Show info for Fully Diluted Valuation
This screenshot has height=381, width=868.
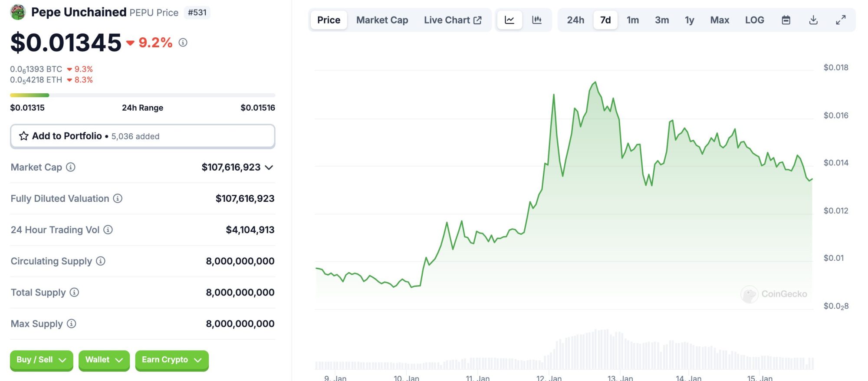pos(118,198)
